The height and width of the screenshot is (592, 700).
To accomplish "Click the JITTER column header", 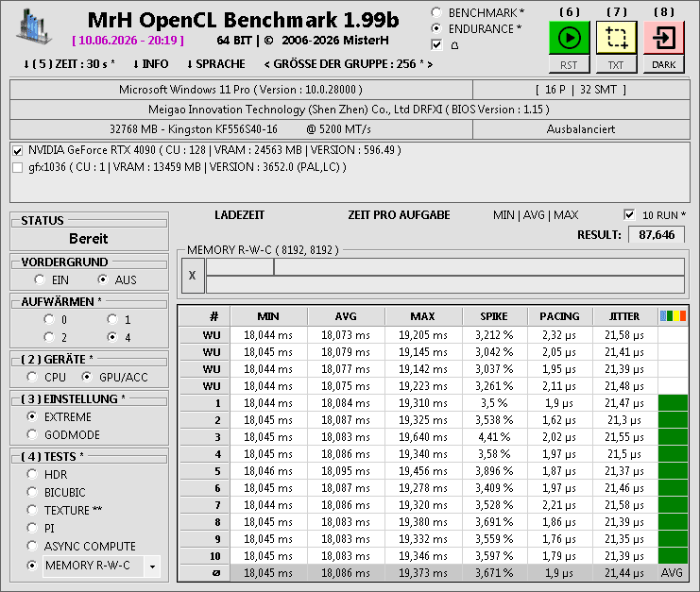I will (x=624, y=316).
